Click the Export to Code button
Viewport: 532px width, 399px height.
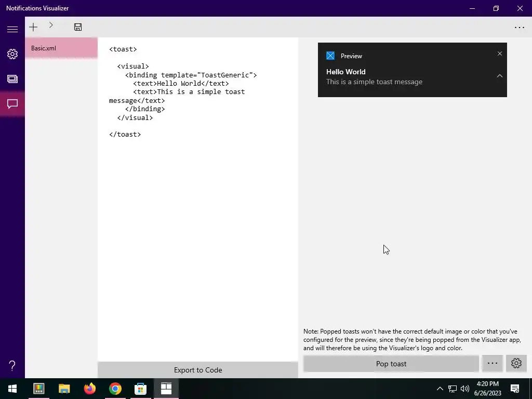click(x=198, y=370)
